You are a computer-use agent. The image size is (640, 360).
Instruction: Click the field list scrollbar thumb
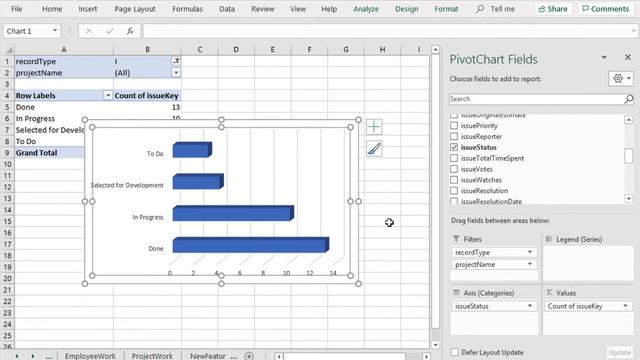click(x=629, y=156)
